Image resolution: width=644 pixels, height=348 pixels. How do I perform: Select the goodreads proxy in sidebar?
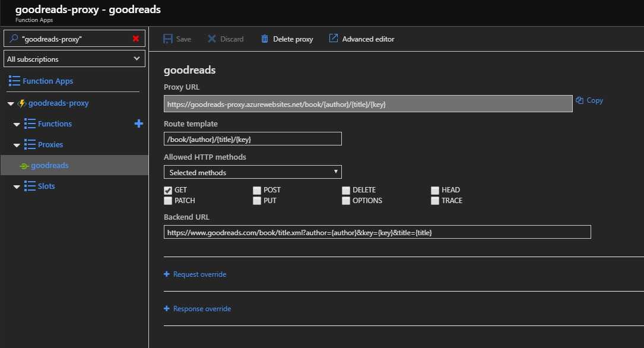pyautogui.click(x=49, y=166)
